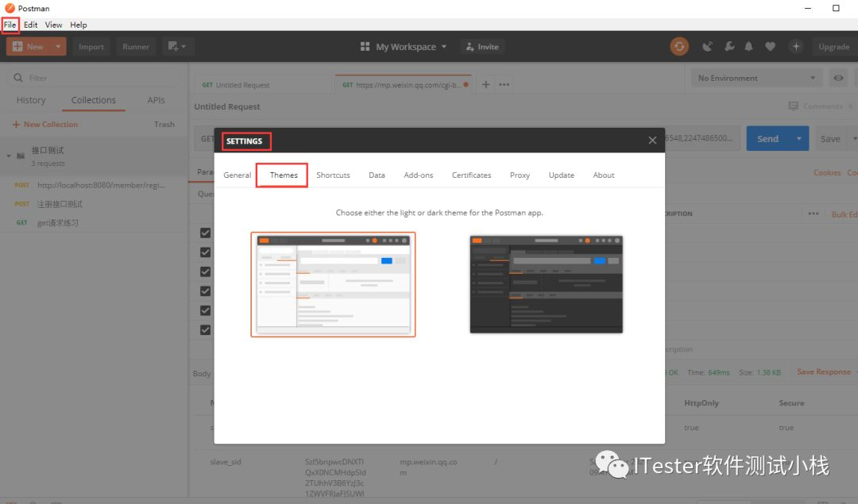Select the Themes settings tab
This screenshot has height=504, width=858.
click(284, 175)
